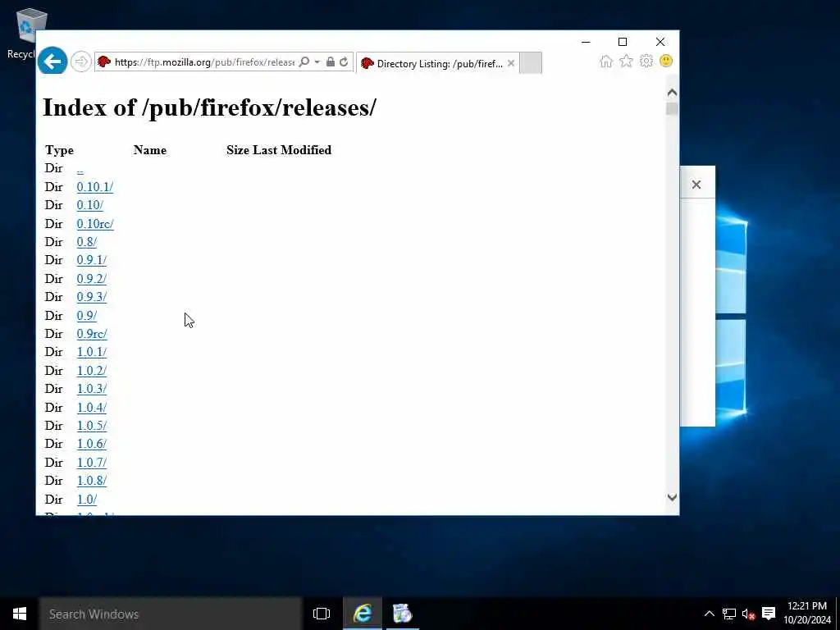Click the blue Back arrow button
The image size is (840, 630).
pyautogui.click(x=52, y=62)
